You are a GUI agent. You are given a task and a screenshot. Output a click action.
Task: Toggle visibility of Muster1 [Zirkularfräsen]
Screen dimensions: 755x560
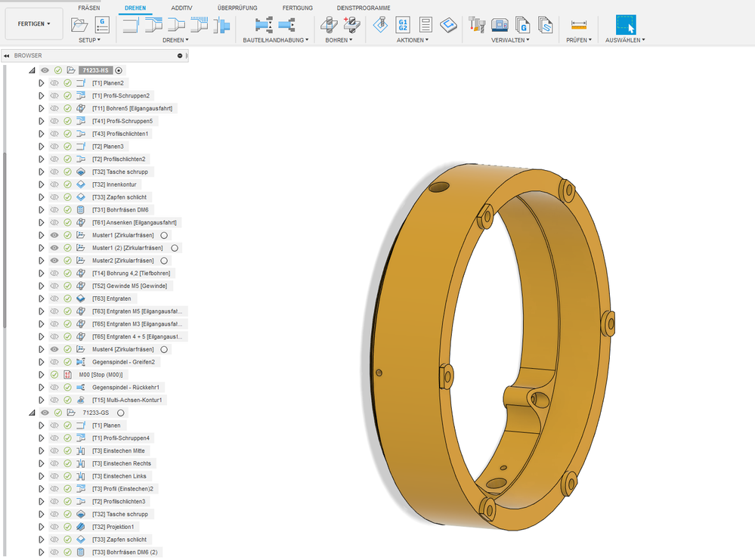coord(54,236)
